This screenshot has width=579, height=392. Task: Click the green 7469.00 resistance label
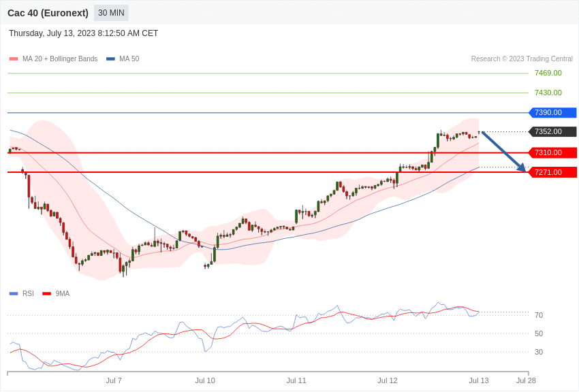pos(548,73)
